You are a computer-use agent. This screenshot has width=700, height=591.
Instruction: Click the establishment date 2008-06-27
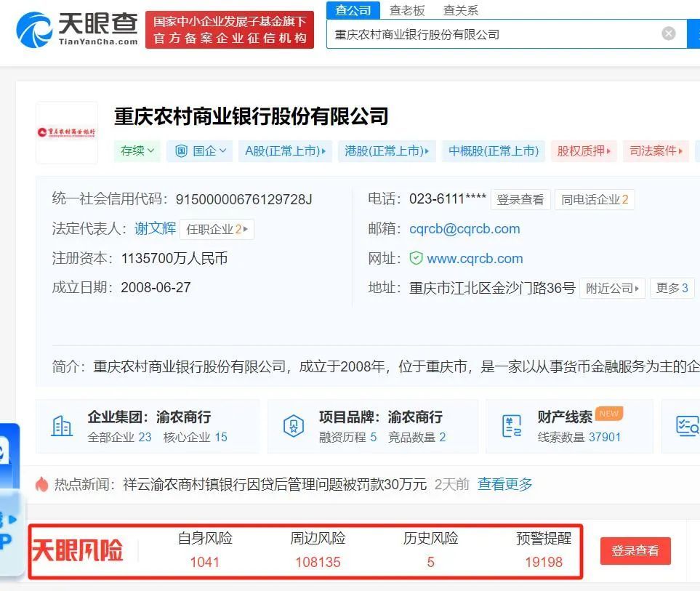click(x=156, y=287)
